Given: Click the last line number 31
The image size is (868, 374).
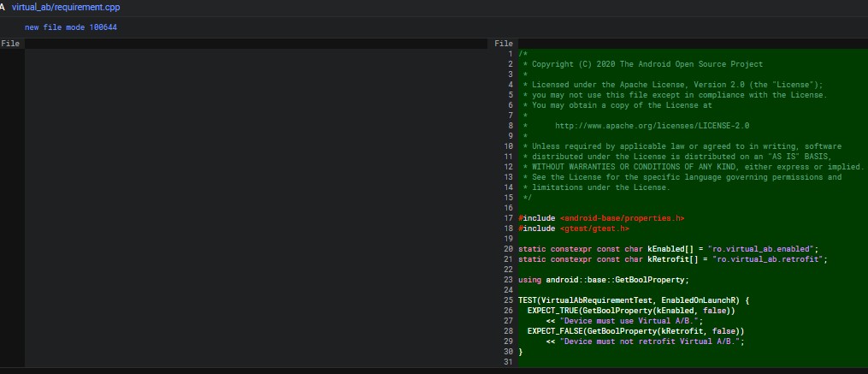Looking at the screenshot, I should coord(508,362).
